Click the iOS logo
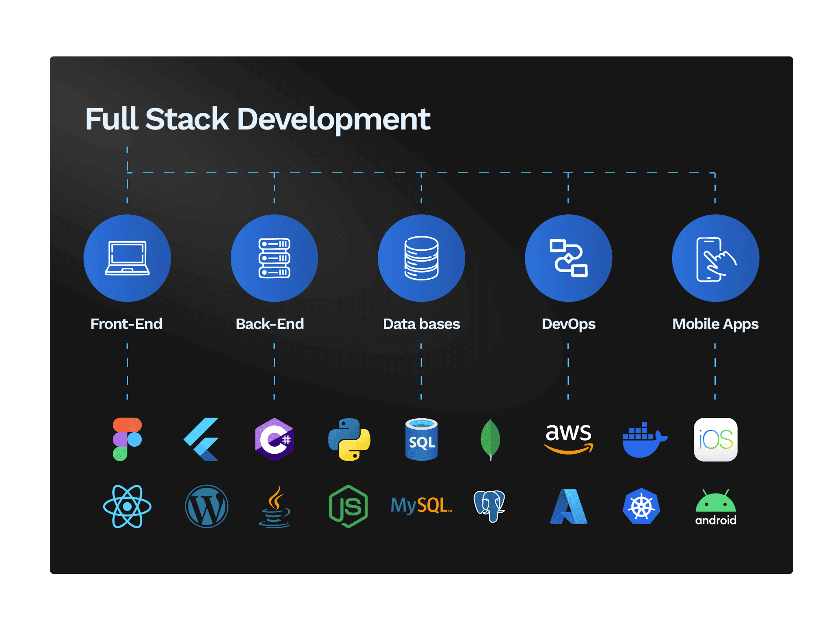Screen dimensions: 840x630 pos(716,439)
